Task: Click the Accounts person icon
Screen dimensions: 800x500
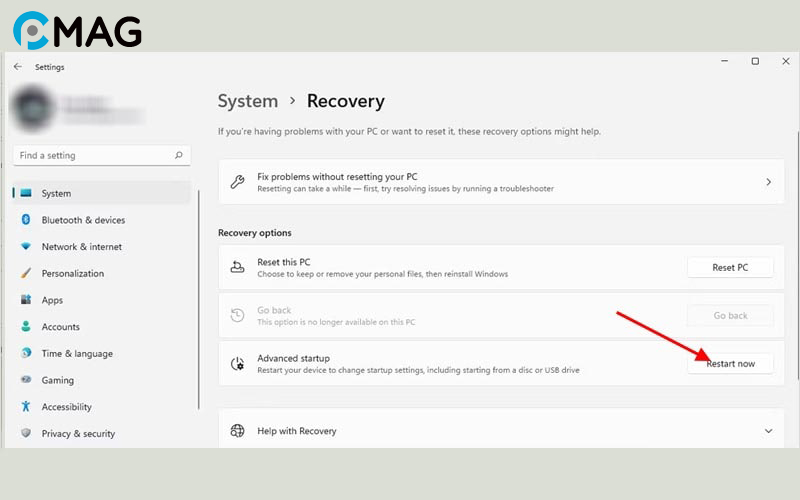Action: click(26, 327)
